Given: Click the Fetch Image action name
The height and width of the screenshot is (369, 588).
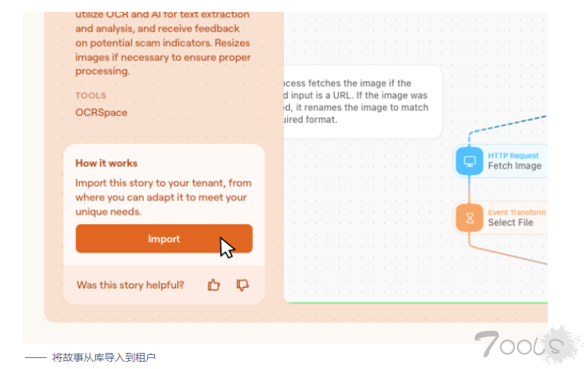Looking at the screenshot, I should pos(515,166).
